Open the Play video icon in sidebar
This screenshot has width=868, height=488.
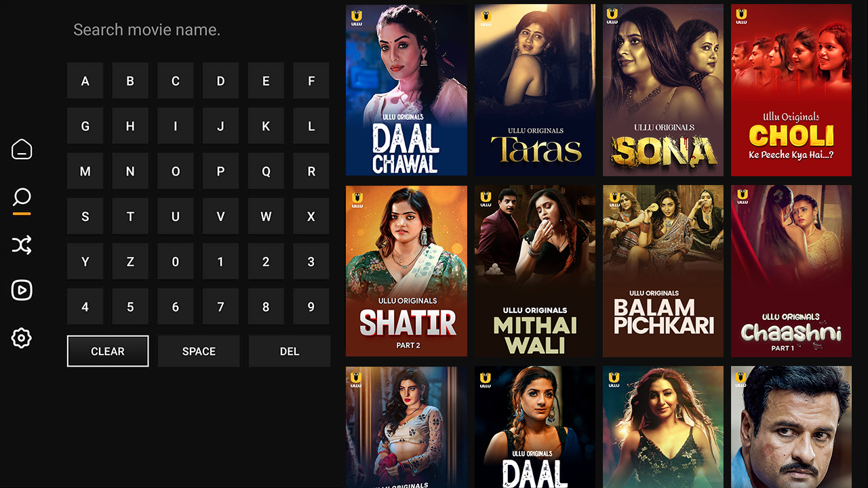(22, 290)
